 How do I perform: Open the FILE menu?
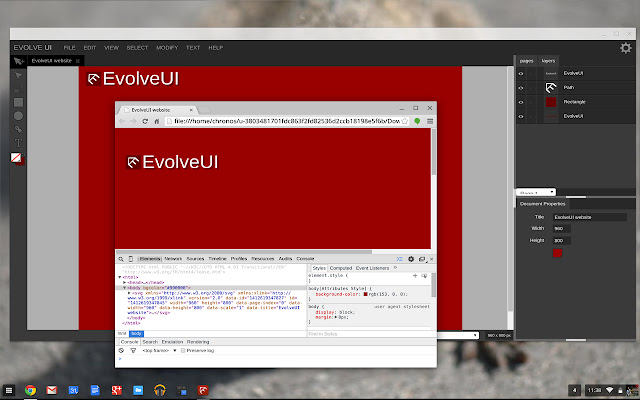pyautogui.click(x=69, y=48)
